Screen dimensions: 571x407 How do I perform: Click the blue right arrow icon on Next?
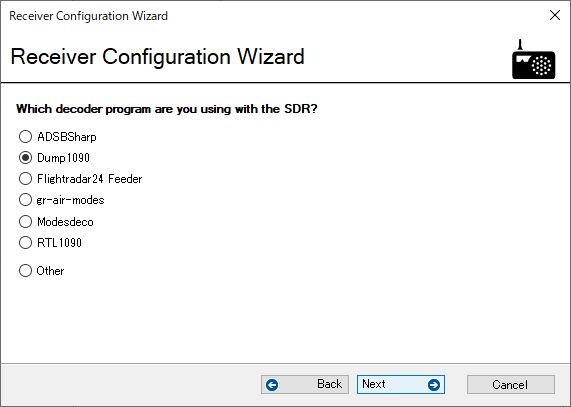pyautogui.click(x=434, y=385)
